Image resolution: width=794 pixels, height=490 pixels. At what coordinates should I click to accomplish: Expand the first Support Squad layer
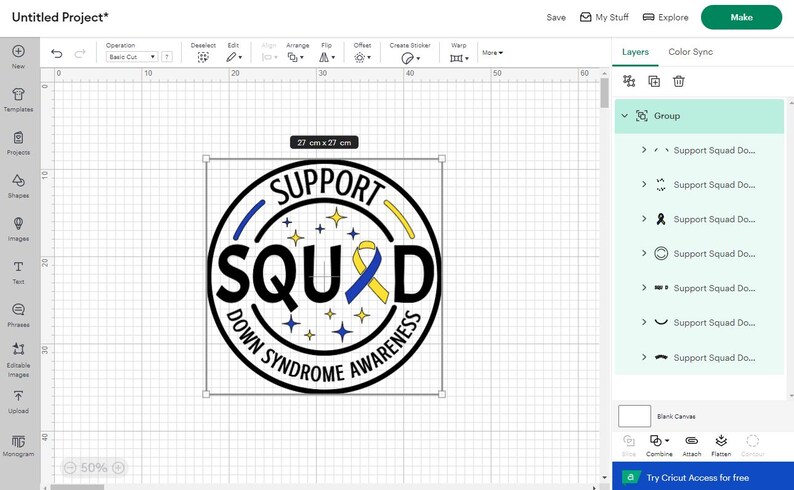point(644,150)
